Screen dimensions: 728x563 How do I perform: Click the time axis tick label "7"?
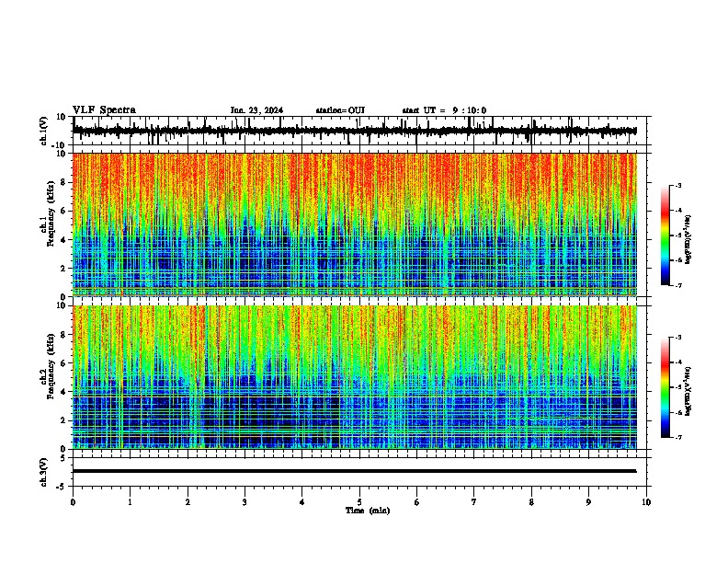474,502
